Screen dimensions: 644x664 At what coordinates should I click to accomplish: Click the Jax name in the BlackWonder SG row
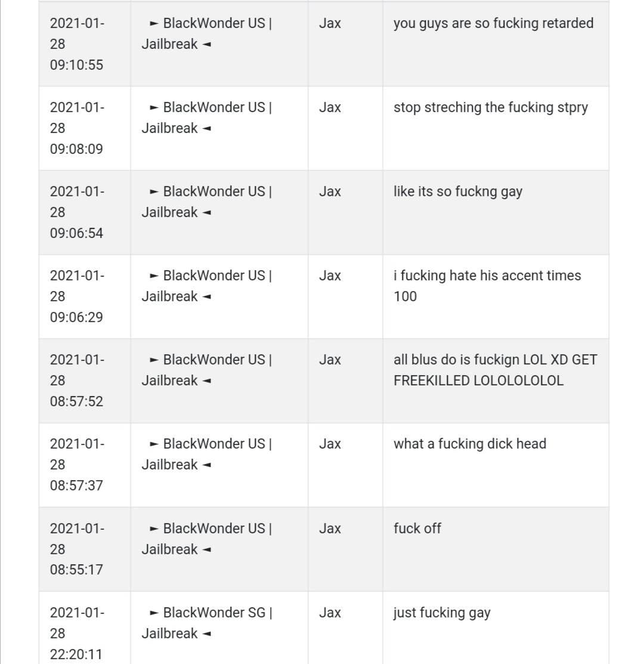(x=330, y=613)
